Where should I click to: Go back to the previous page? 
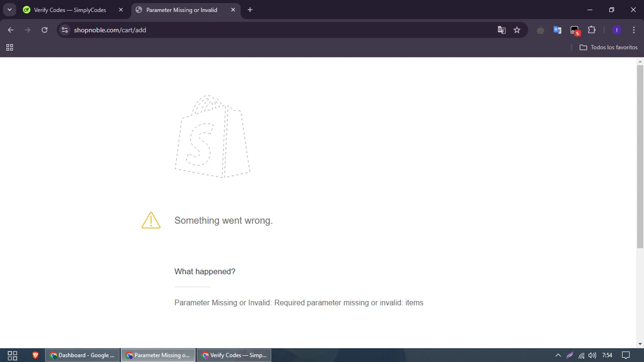[x=11, y=30]
